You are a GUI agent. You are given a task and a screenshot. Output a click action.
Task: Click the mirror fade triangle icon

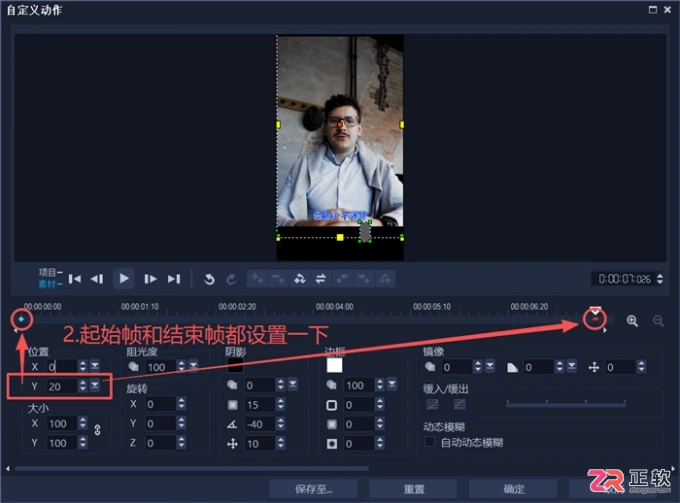pyautogui.click(x=512, y=368)
